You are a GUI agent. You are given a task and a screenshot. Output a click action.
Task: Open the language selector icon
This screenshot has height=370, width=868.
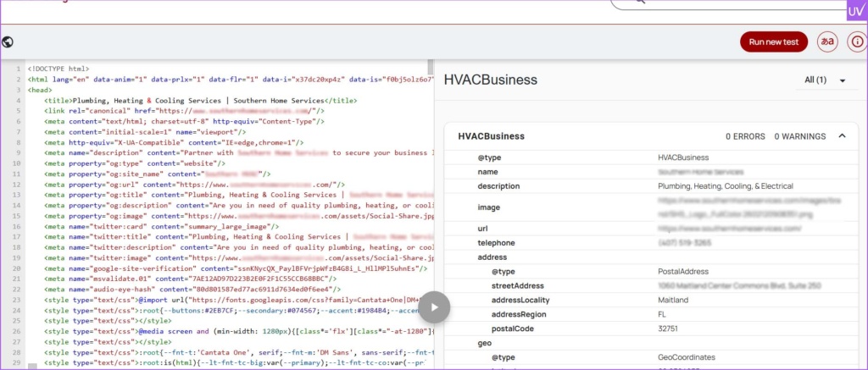(826, 41)
